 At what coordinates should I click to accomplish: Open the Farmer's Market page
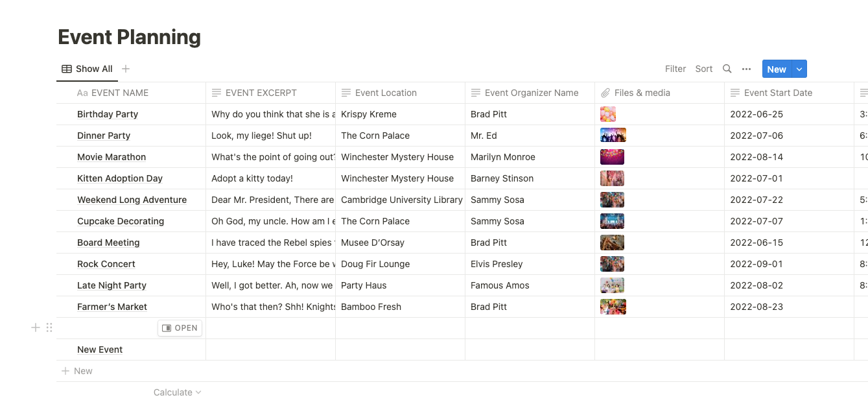tap(112, 307)
